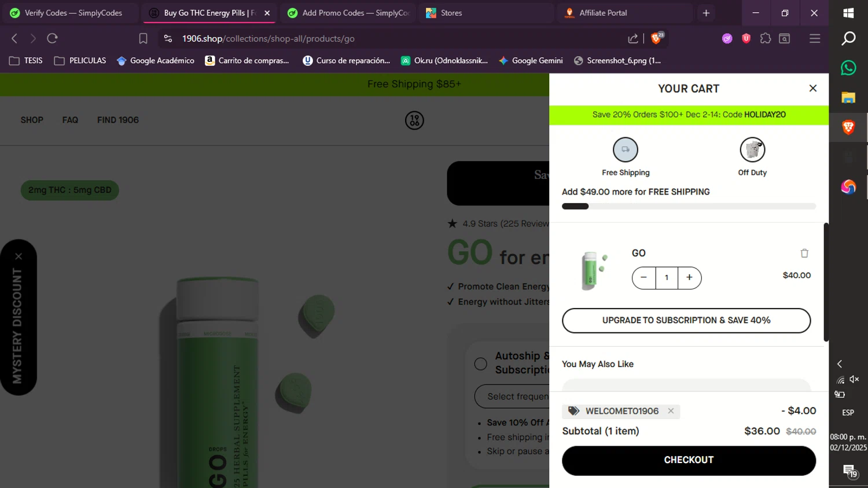Click the GO quantity input field
This screenshot has height=488, width=868.
(x=667, y=278)
